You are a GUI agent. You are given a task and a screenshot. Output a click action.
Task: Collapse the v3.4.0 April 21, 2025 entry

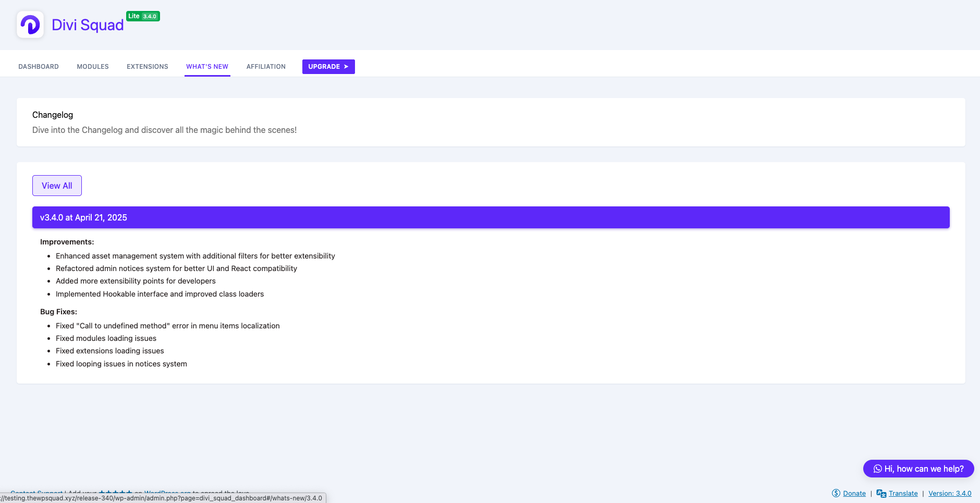[x=491, y=217]
